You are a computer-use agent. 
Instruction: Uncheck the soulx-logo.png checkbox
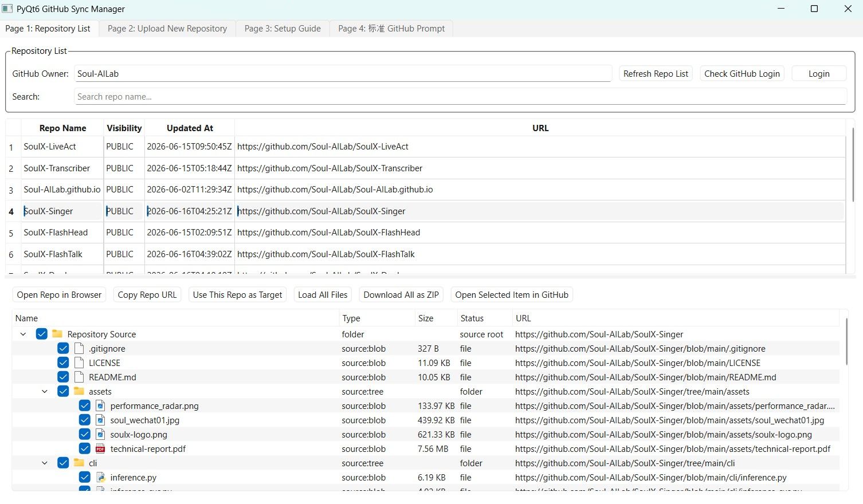tap(85, 434)
